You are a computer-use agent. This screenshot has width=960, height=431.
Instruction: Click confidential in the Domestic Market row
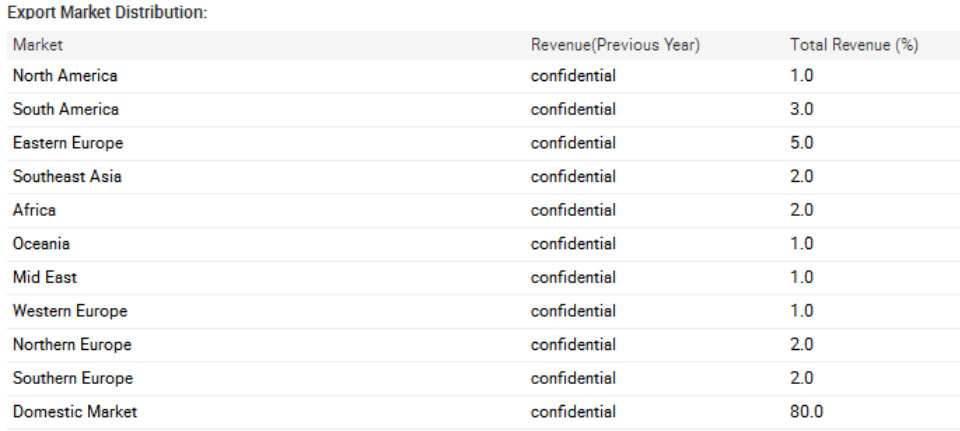tap(573, 412)
